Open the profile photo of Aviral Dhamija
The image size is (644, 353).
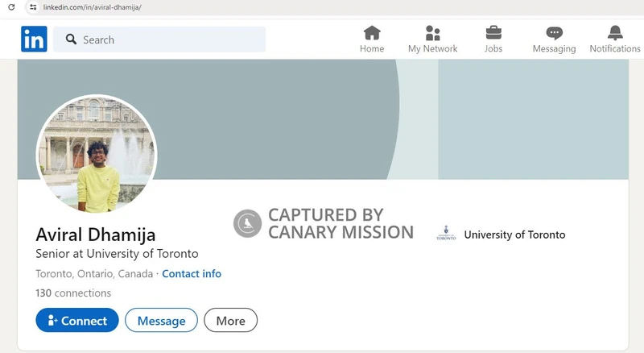coord(97,154)
